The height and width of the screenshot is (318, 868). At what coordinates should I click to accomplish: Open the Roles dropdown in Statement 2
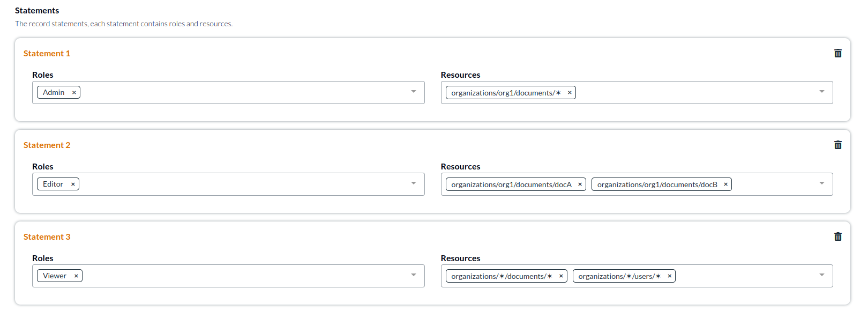[x=414, y=183]
